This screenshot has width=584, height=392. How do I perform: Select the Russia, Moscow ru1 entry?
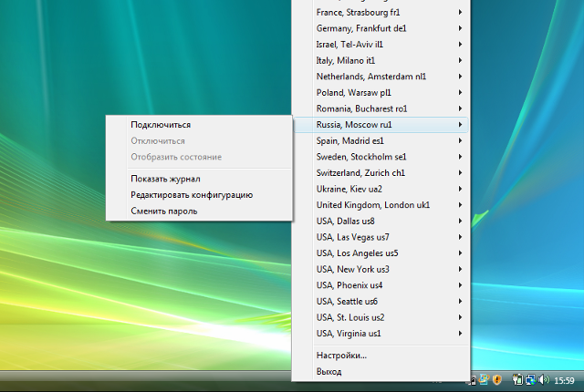coord(381,125)
